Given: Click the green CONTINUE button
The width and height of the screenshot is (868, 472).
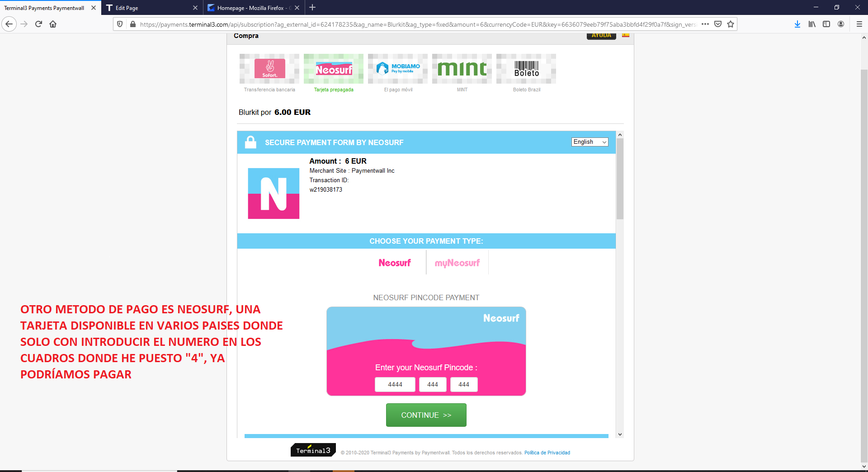Looking at the screenshot, I should coord(426,415).
